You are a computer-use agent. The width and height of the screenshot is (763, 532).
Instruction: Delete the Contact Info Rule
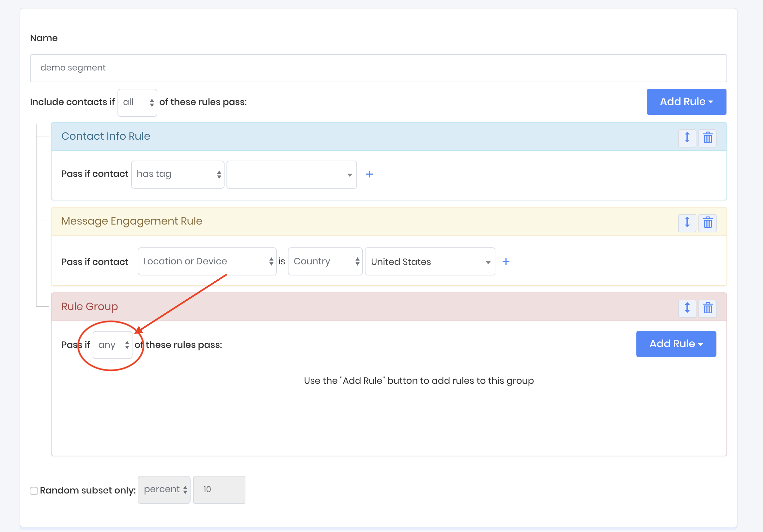[708, 137]
